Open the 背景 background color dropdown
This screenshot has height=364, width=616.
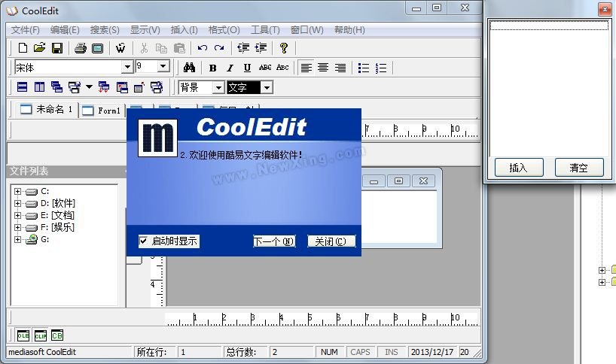[219, 87]
